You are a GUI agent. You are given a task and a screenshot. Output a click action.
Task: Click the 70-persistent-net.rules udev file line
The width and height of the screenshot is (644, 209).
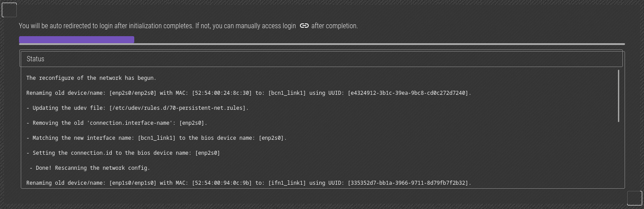coord(137,108)
